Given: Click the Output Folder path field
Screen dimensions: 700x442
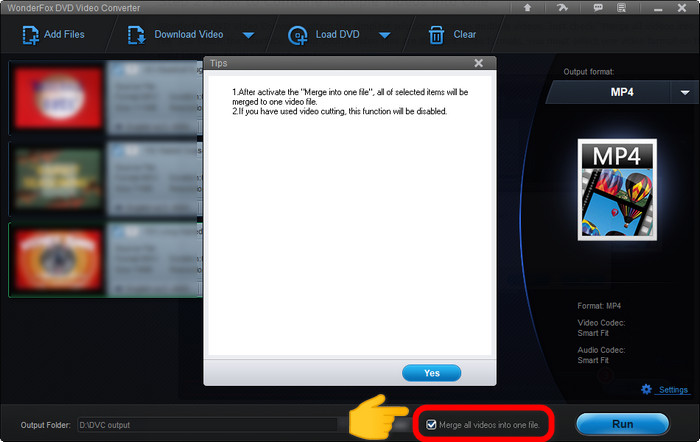Looking at the screenshot, I should coord(208,425).
